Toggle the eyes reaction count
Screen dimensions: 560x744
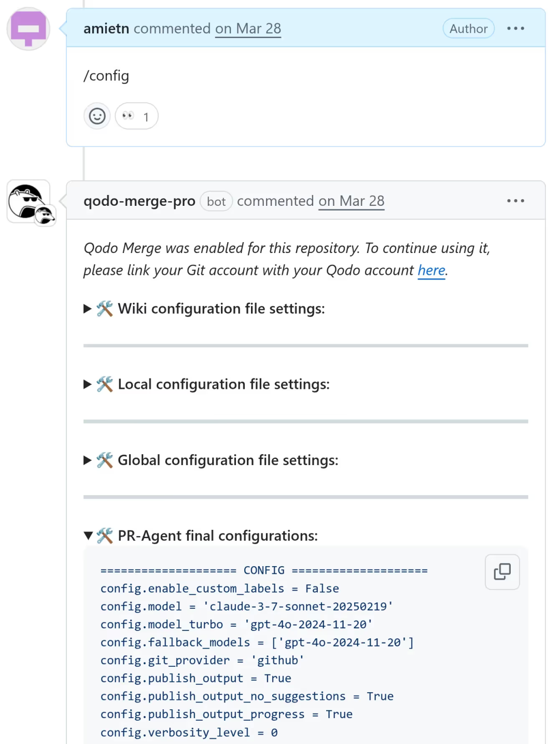coord(136,116)
